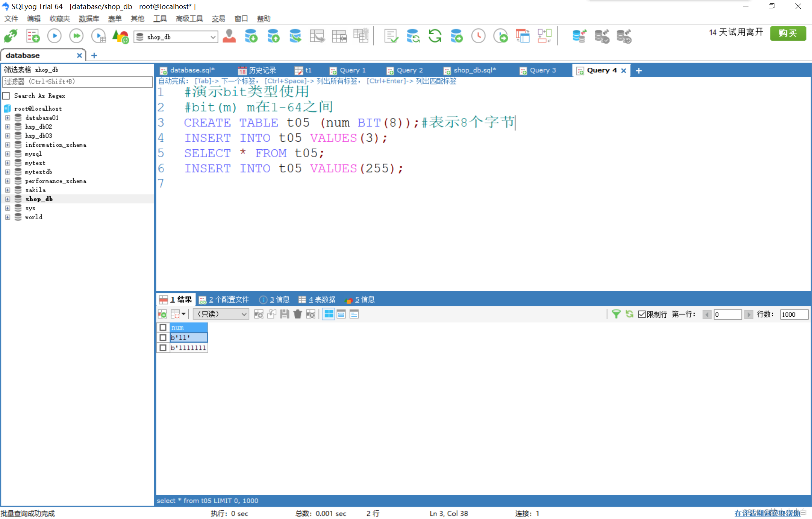The width and height of the screenshot is (812, 519).
Task: Click the Run/Execute query icon
Action: click(55, 36)
